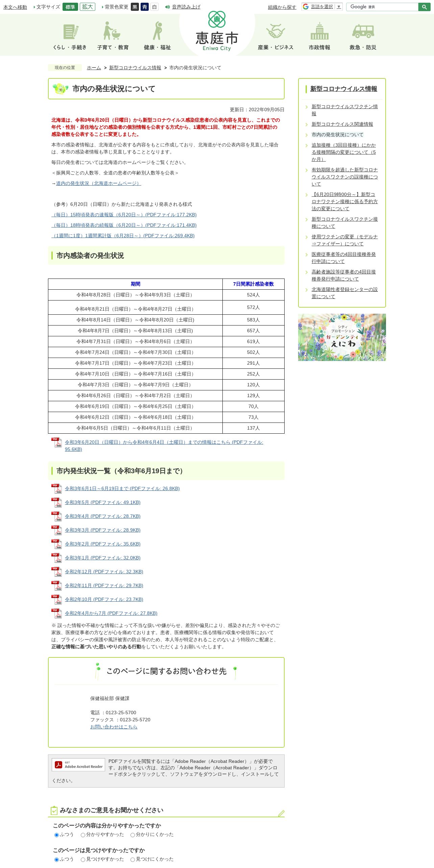The width and height of the screenshot is (434, 868).
Task: Click the speaker icon for 音声読み上げ
Action: coord(167,7)
